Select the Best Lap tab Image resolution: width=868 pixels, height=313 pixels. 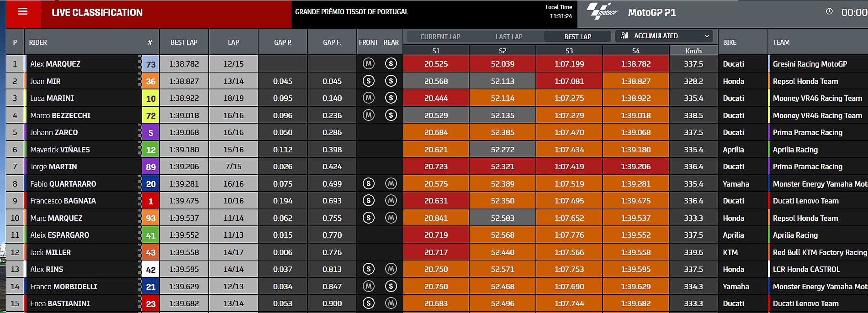point(577,37)
